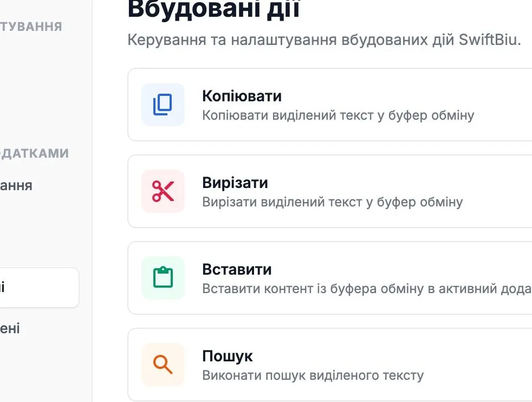Click the blue Copy icon for Копіювати
The image size is (532, 402).
pos(163,105)
